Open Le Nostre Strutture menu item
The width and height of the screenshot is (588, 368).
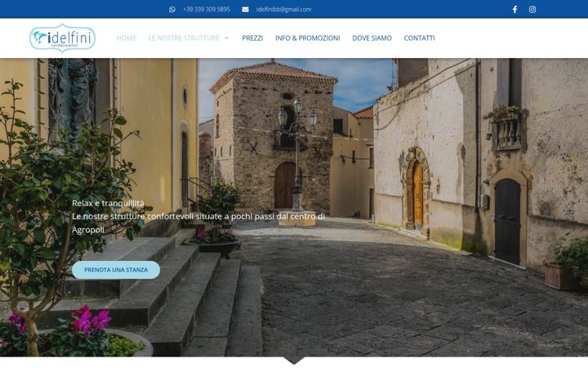[184, 38]
